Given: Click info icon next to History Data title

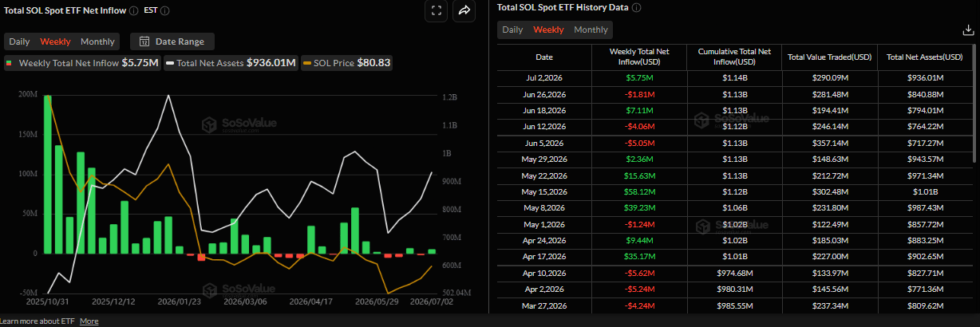Looking at the screenshot, I should pos(637,7).
